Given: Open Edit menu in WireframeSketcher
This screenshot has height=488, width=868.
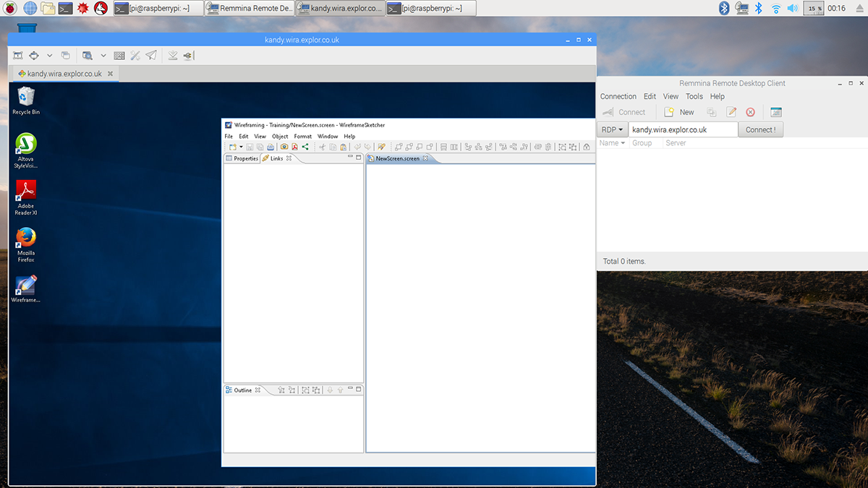Looking at the screenshot, I should pos(244,136).
